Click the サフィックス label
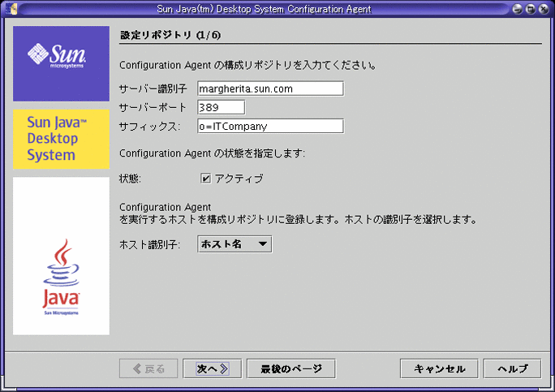Screen dimensions: 555x392 150,127
